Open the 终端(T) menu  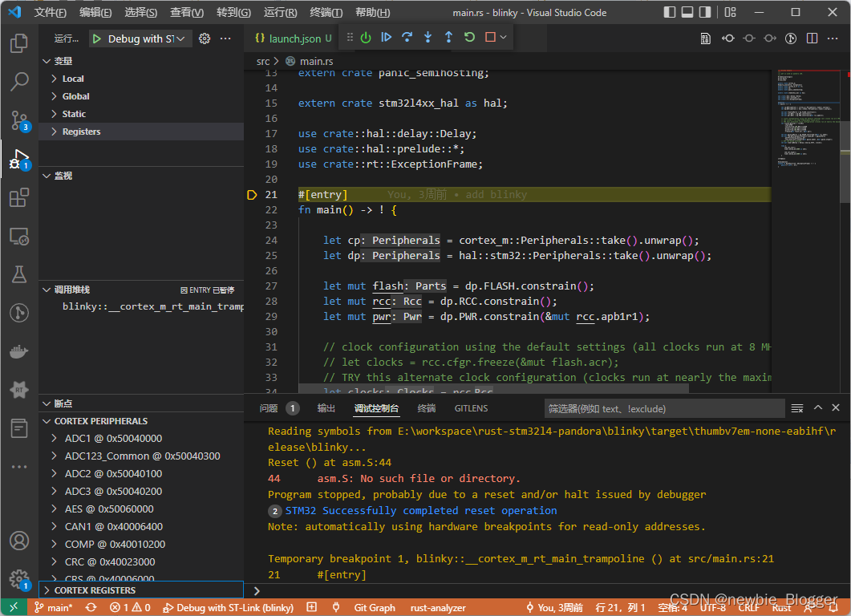coord(326,12)
